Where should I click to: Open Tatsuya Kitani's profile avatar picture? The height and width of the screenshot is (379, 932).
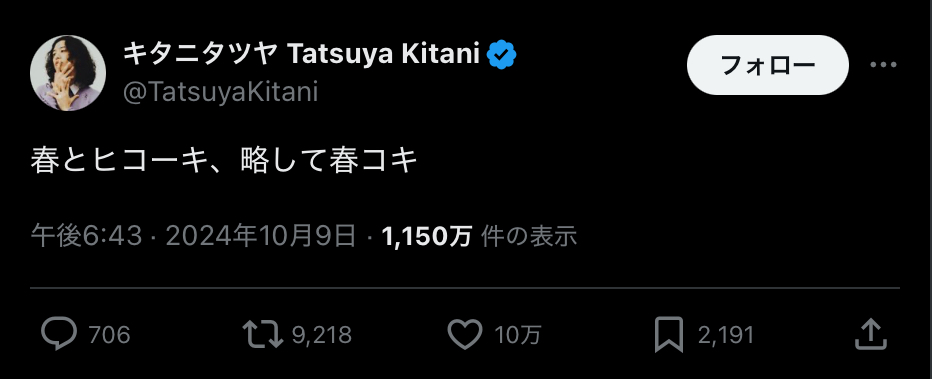68,73
